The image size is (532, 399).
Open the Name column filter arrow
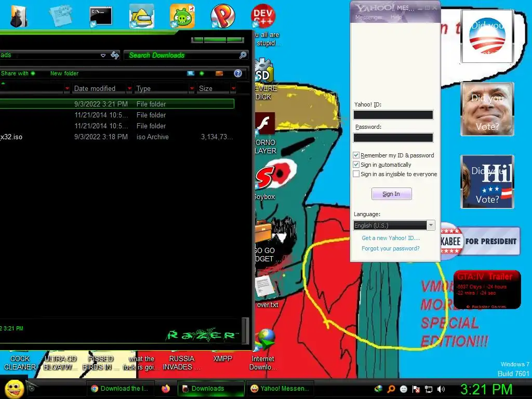point(67,88)
